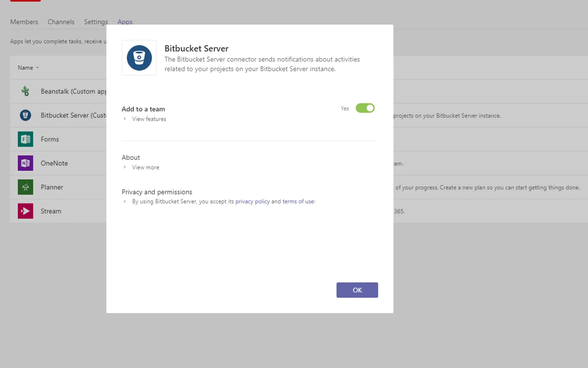Click the Planner app icon

[x=25, y=187]
